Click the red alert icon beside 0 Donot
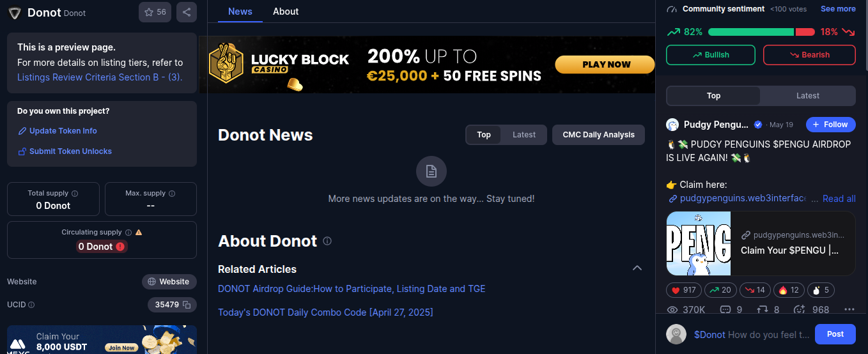868x354 pixels. click(120, 247)
